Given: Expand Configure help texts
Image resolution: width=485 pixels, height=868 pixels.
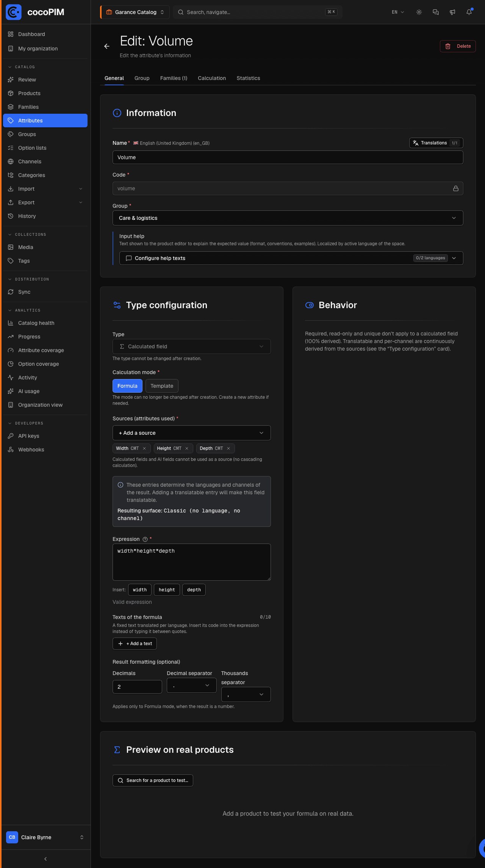Looking at the screenshot, I should click(291, 258).
